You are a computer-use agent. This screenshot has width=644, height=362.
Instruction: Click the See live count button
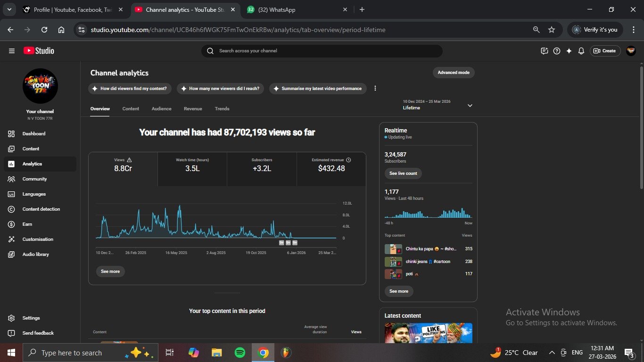pos(403,173)
